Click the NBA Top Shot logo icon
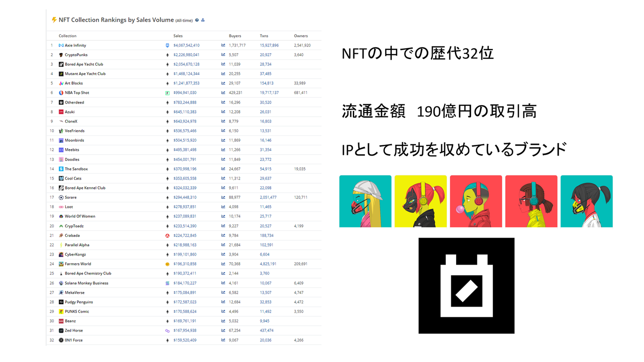644x362 pixels. click(x=61, y=93)
